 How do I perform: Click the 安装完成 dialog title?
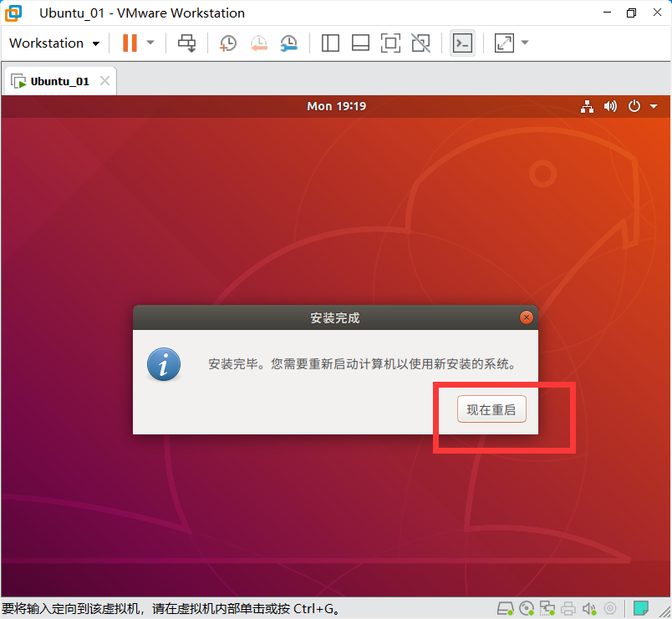point(335,317)
